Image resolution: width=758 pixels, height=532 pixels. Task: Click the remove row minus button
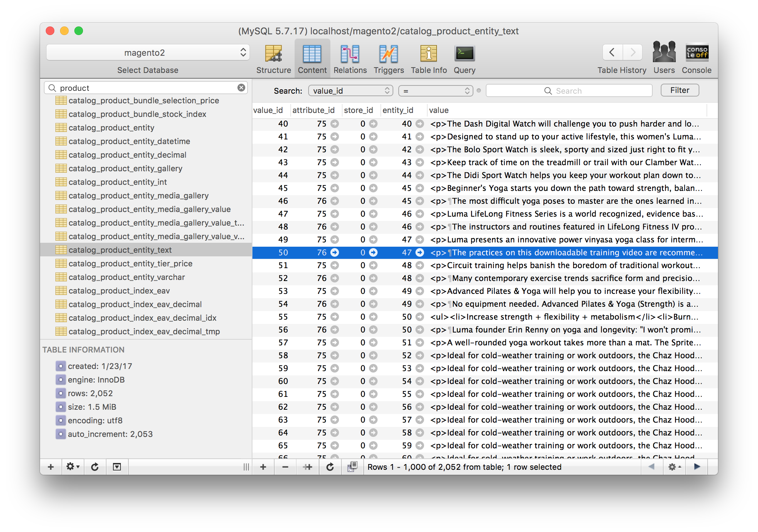285,467
